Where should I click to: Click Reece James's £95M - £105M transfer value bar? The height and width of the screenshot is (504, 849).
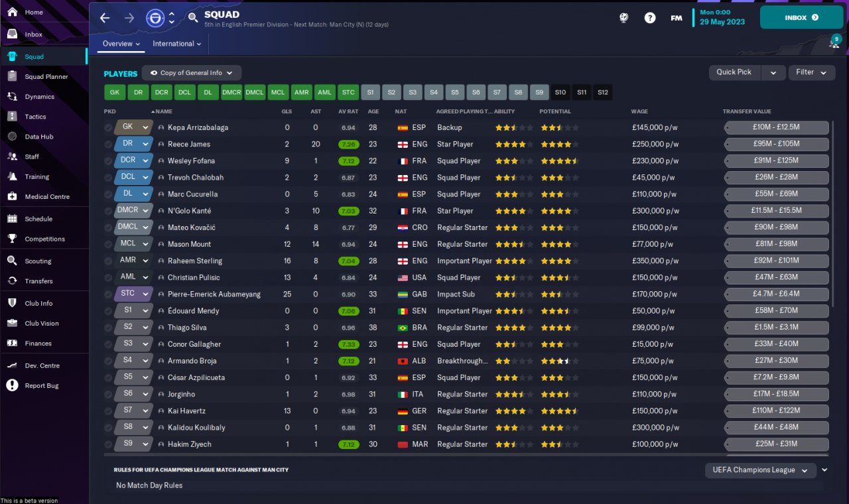click(x=776, y=144)
